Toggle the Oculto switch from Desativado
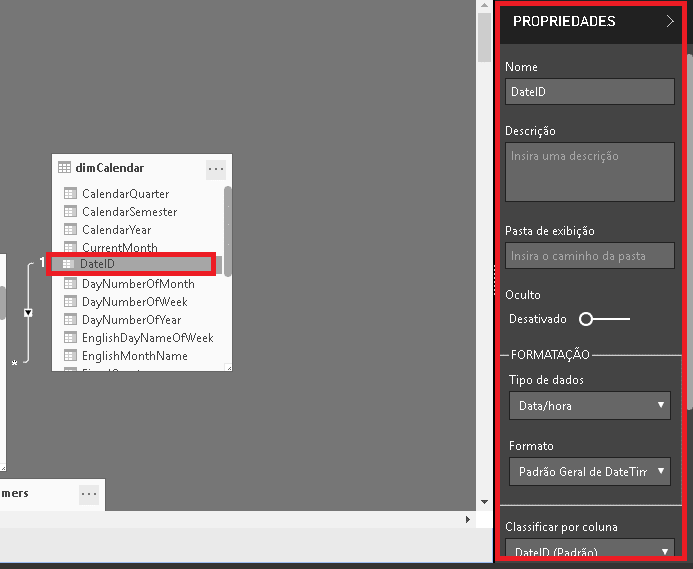This screenshot has height=569, width=693. click(x=604, y=319)
